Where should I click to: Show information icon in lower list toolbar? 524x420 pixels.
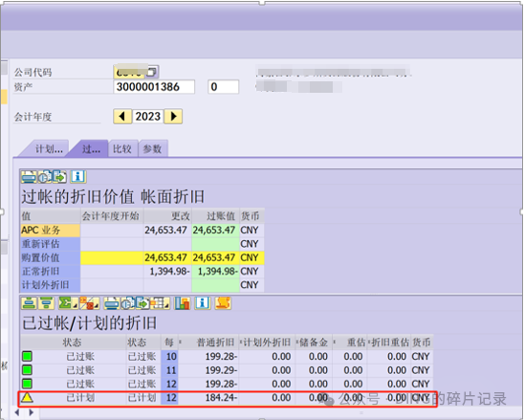[x=203, y=303]
